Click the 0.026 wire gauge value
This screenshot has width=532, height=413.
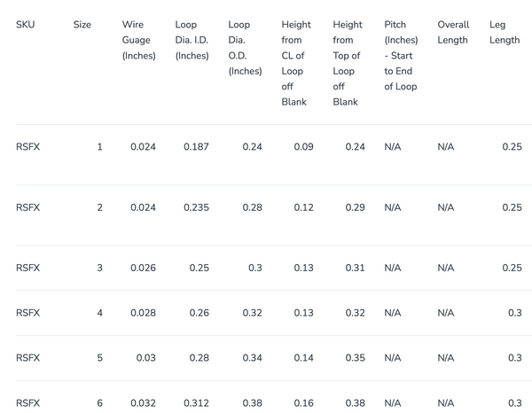[x=143, y=268]
